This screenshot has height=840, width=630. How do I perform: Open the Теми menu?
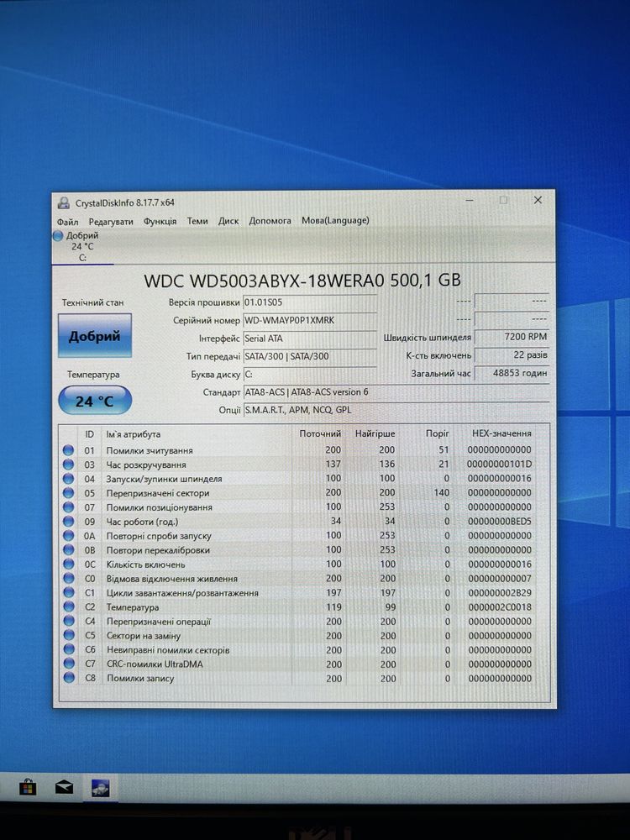197,221
